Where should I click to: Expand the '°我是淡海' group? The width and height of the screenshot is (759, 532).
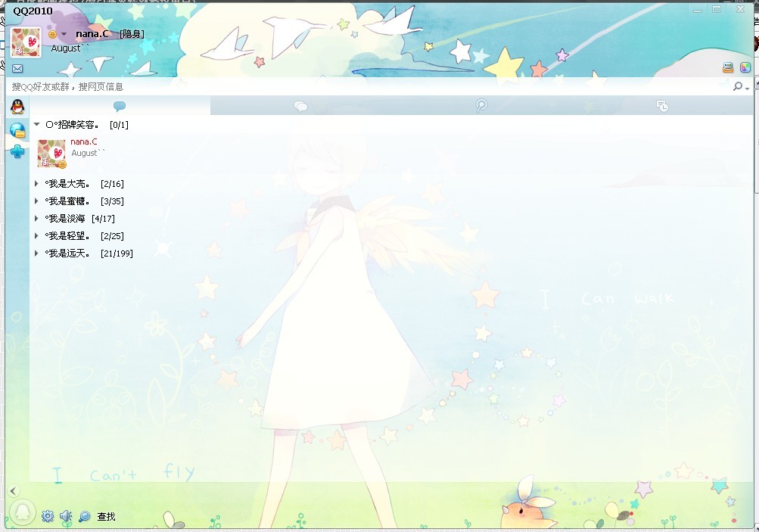pyautogui.click(x=36, y=218)
